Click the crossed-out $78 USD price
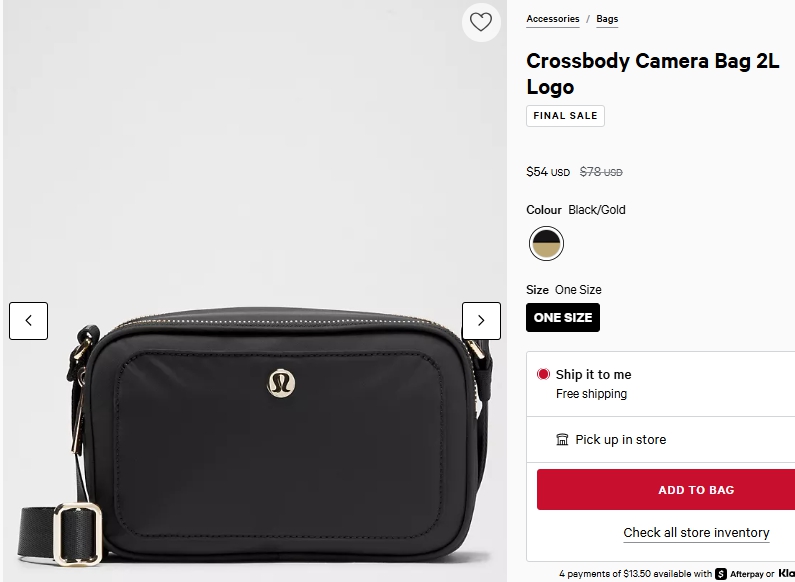 [x=601, y=172]
